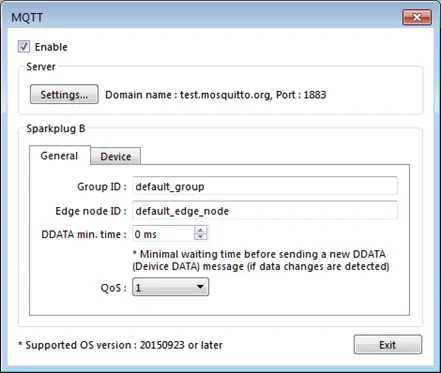The width and height of the screenshot is (441, 373).
Task: Select the General tab
Action: 59,156
